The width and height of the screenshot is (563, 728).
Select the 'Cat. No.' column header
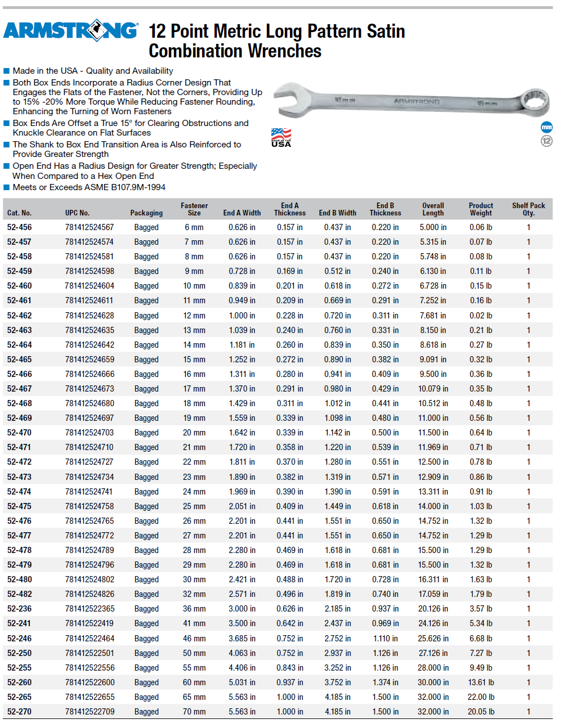(x=19, y=213)
